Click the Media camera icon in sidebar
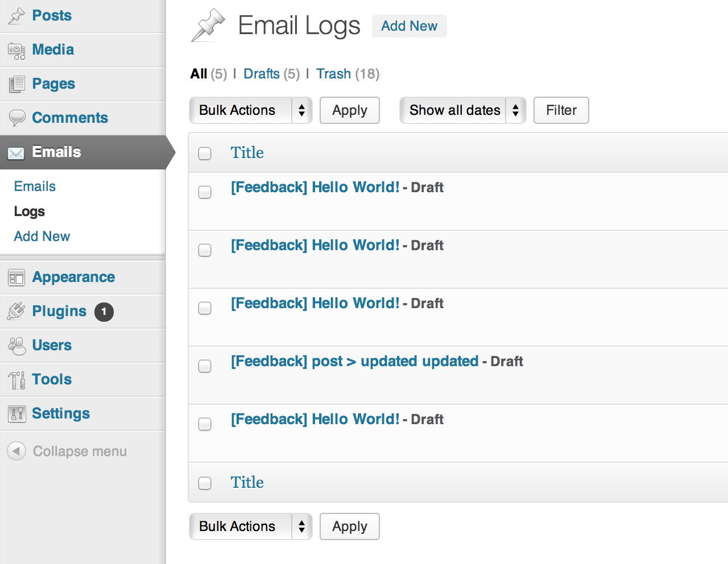 tap(16, 51)
